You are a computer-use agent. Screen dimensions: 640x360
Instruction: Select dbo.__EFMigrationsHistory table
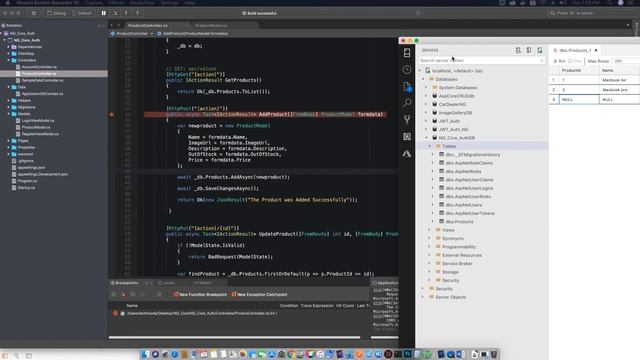[x=472, y=155]
